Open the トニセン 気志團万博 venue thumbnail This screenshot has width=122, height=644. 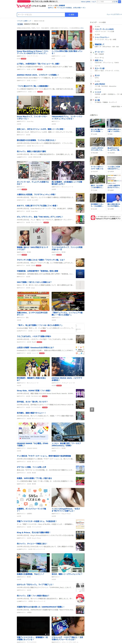68,432
